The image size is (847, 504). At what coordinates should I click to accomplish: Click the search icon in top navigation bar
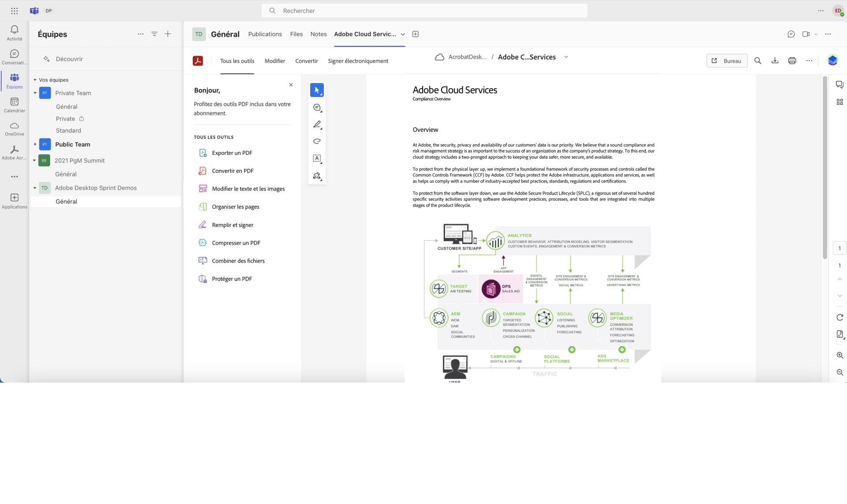pyautogui.click(x=757, y=60)
